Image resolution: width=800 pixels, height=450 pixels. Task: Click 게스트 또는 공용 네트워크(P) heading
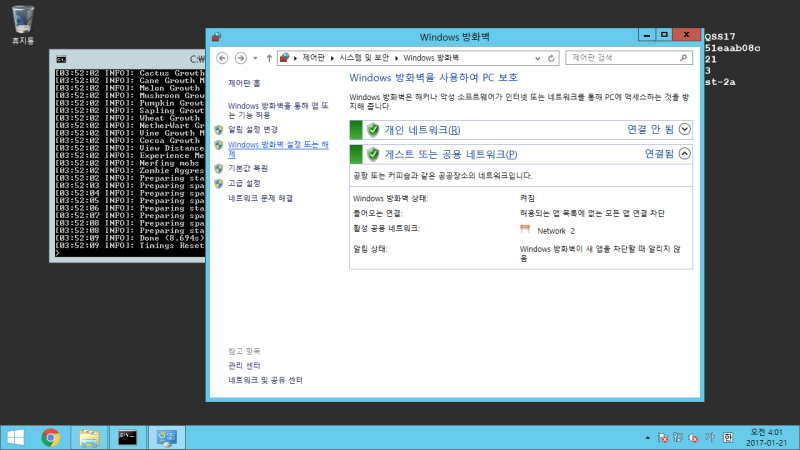451,154
